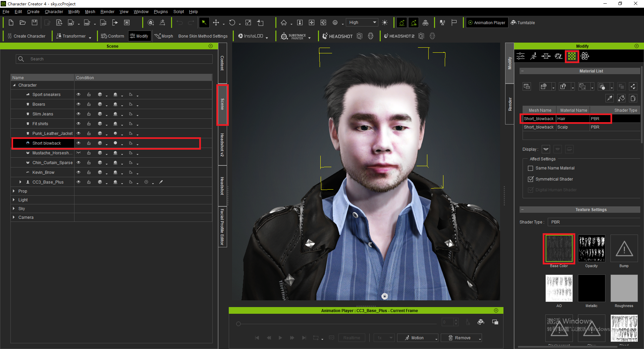644x349 pixels.
Task: Click the paint bucket material icon
Action: point(621,98)
